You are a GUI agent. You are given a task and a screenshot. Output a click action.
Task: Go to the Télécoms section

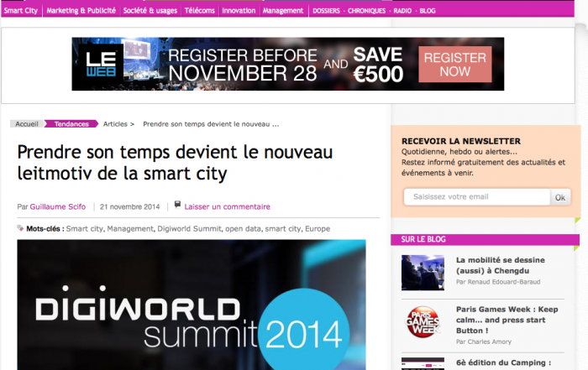pos(200,10)
